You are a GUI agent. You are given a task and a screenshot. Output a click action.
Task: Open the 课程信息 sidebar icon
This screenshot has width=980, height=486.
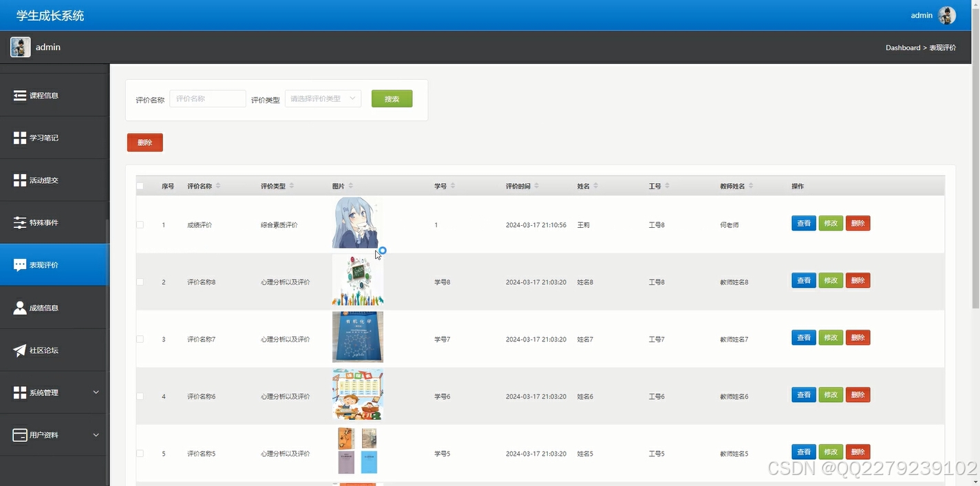(x=19, y=94)
